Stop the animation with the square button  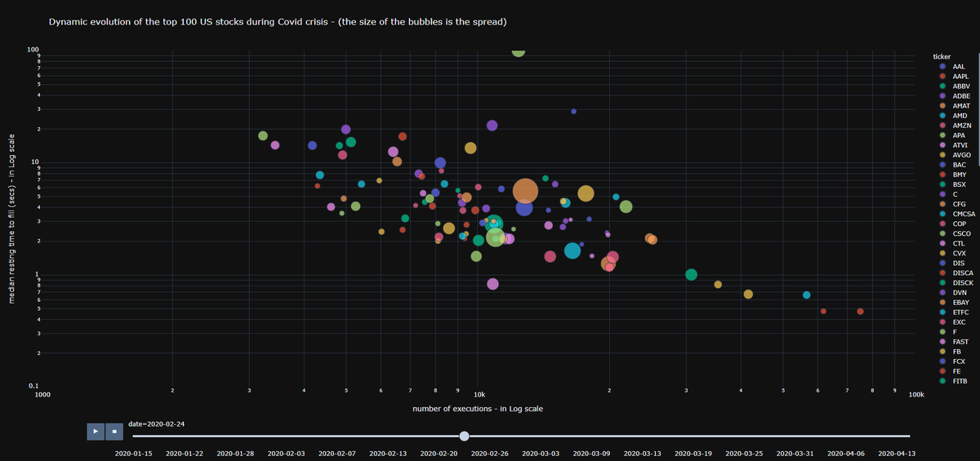(116, 431)
